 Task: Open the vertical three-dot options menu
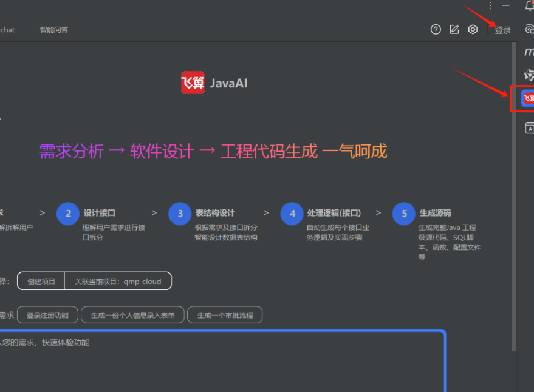490,5
